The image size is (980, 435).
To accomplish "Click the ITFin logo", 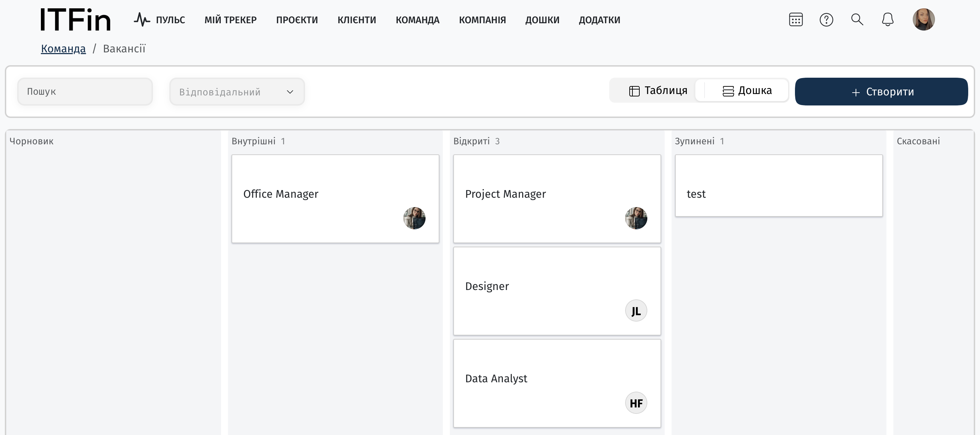I will 75,20.
